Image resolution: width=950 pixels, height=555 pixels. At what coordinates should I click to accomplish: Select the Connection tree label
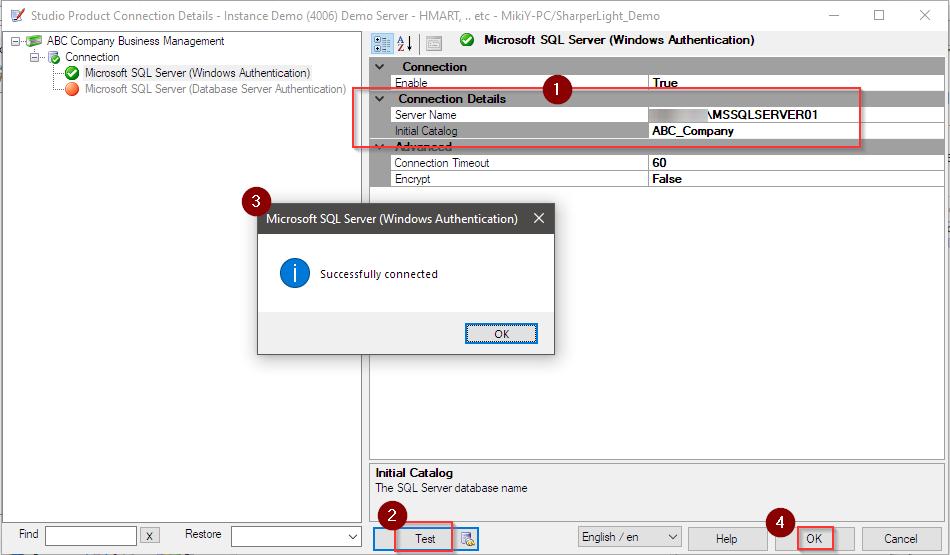click(x=92, y=57)
